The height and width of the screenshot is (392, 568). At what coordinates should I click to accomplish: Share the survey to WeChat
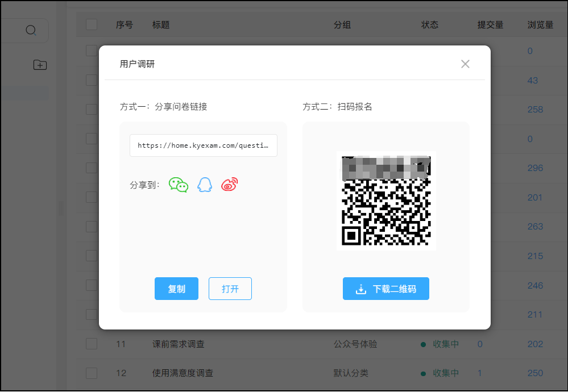click(179, 185)
